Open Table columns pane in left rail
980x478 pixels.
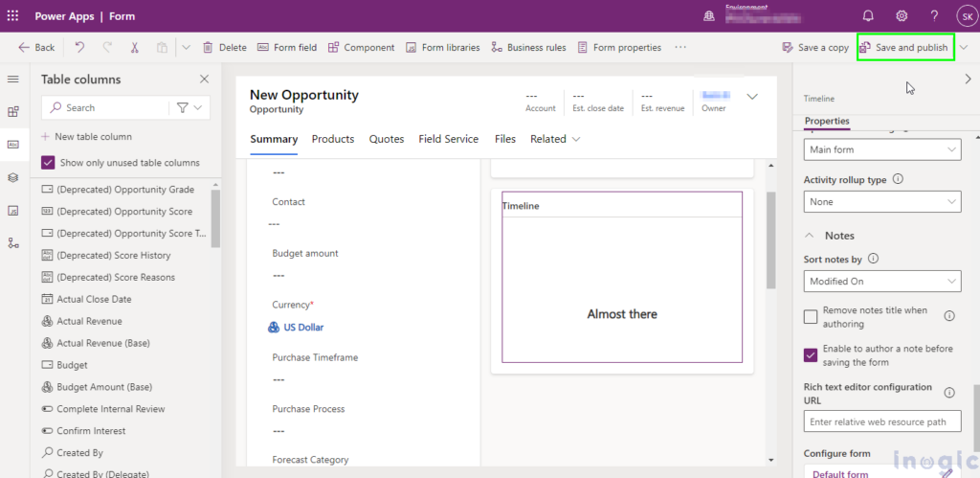pyautogui.click(x=13, y=145)
